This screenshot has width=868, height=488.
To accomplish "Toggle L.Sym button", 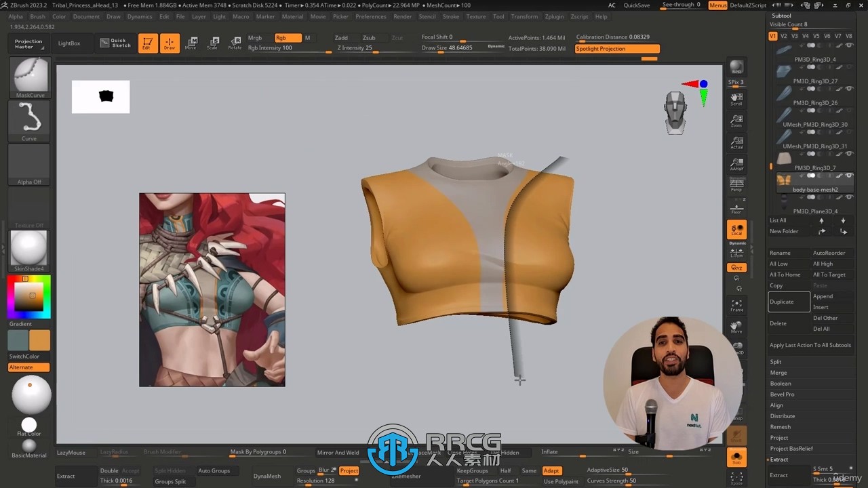I will point(736,253).
